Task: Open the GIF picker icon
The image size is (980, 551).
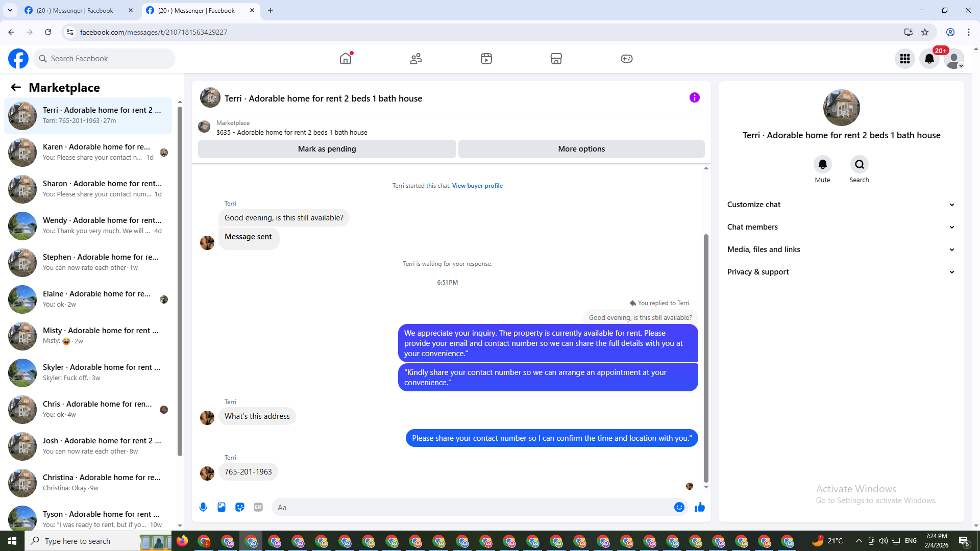Action: coord(258,507)
